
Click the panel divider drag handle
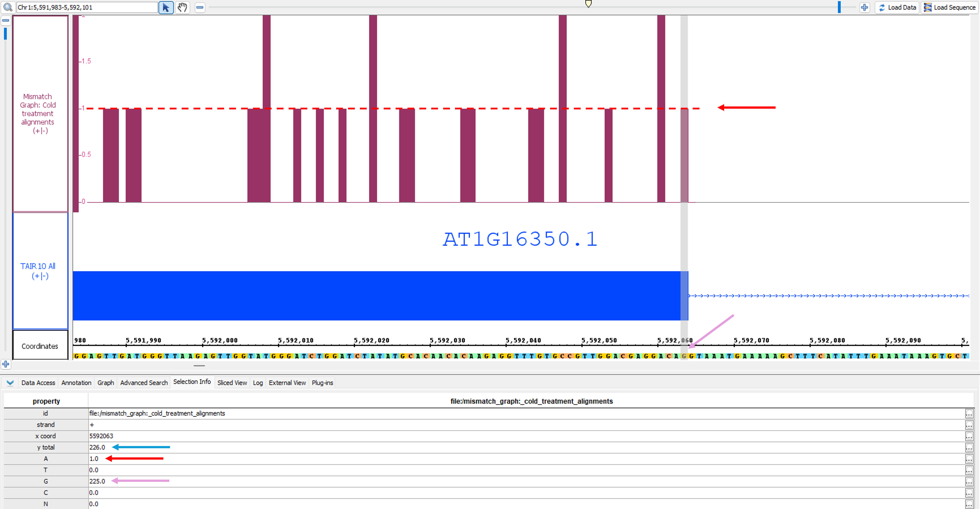(x=199, y=366)
